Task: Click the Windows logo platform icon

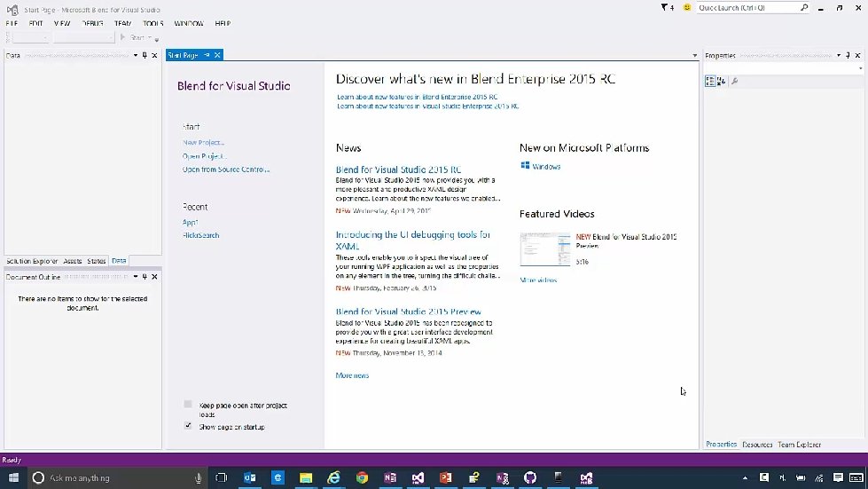Action: [x=526, y=166]
